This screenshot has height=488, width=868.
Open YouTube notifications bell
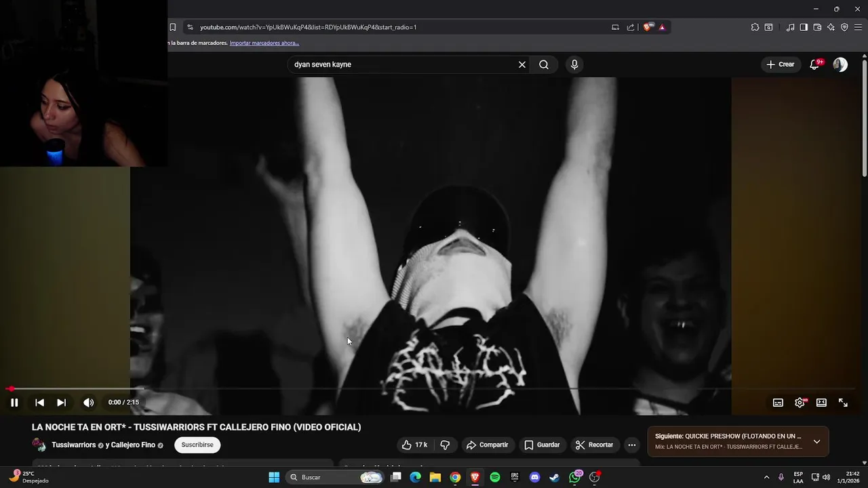pyautogui.click(x=815, y=64)
